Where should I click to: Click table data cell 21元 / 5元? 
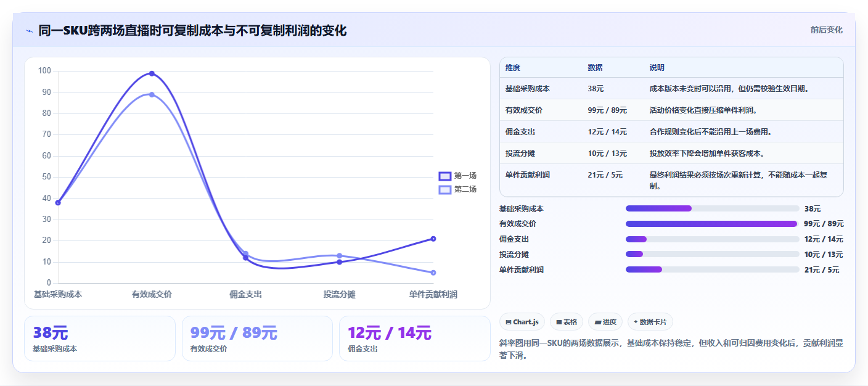(605, 175)
